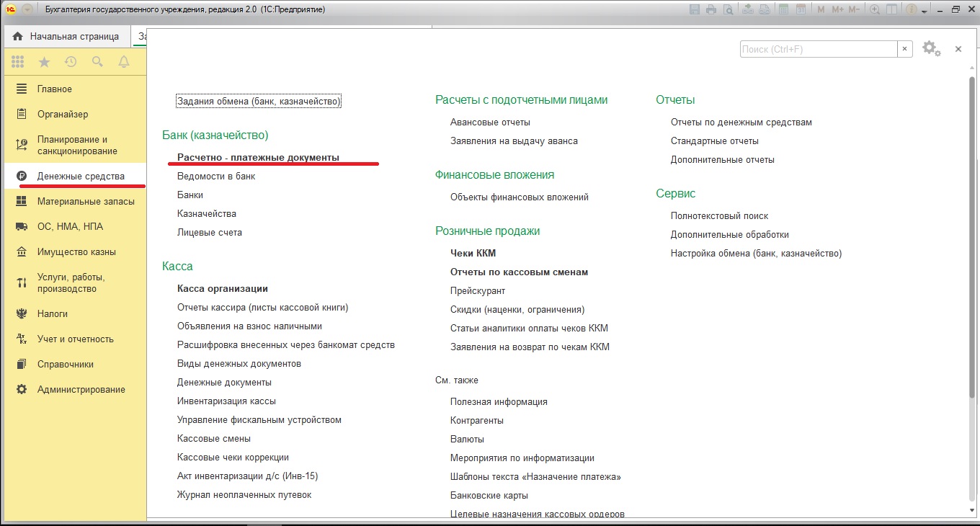Open Задания обмена (банк, казначейство)
Viewport: 980px width, 526px height.
pos(258,102)
